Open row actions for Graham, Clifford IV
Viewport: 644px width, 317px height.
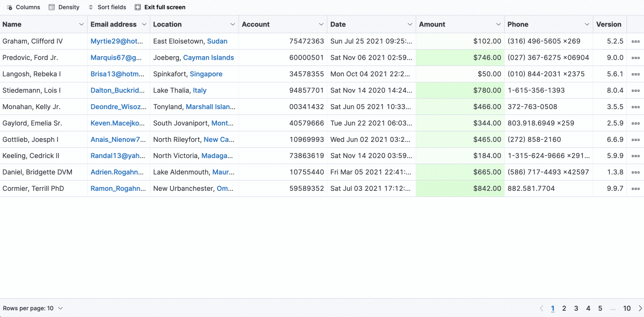[635, 41]
